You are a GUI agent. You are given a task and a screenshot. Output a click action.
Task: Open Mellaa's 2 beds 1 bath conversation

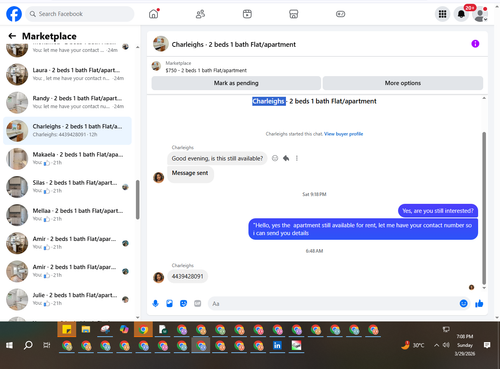tap(67, 215)
